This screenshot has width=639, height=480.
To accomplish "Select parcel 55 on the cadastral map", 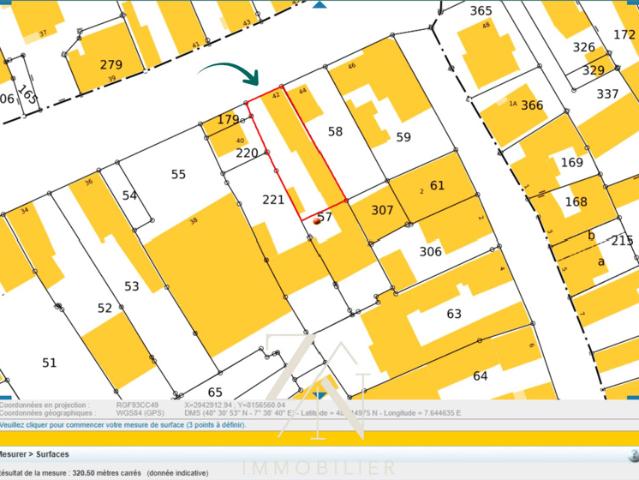I will tap(178, 174).
